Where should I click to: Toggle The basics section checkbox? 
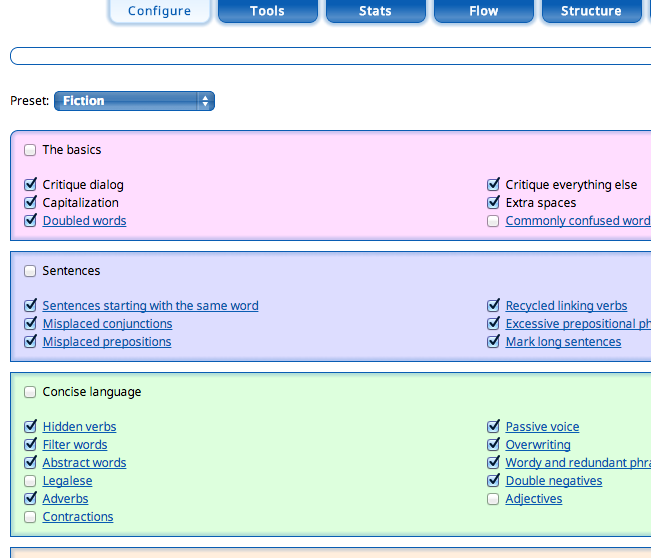tap(30, 150)
